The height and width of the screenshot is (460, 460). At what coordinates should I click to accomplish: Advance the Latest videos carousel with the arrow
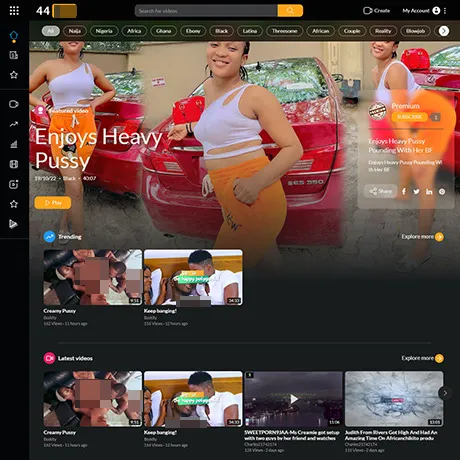tap(445, 393)
